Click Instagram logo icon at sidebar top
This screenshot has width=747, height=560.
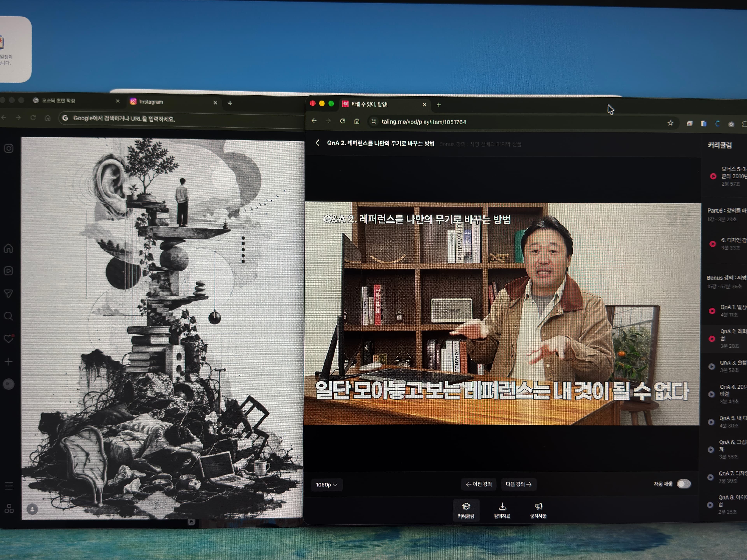pos(9,148)
